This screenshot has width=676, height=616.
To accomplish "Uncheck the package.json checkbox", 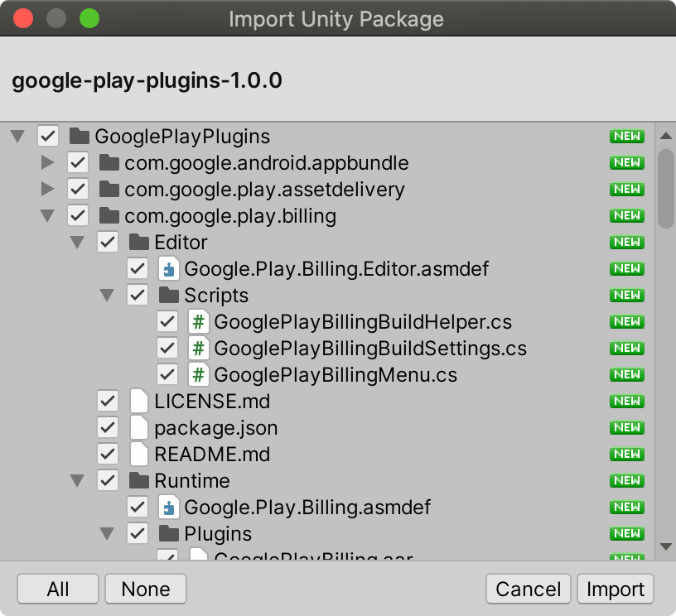I will tap(108, 428).
